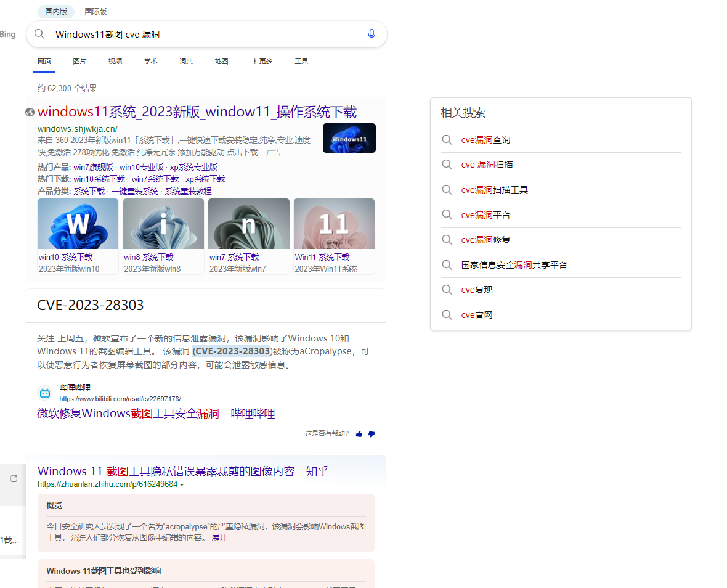Click the Win11 系统下载 pink thumbnail
The height and width of the screenshot is (588, 727).
(x=334, y=223)
